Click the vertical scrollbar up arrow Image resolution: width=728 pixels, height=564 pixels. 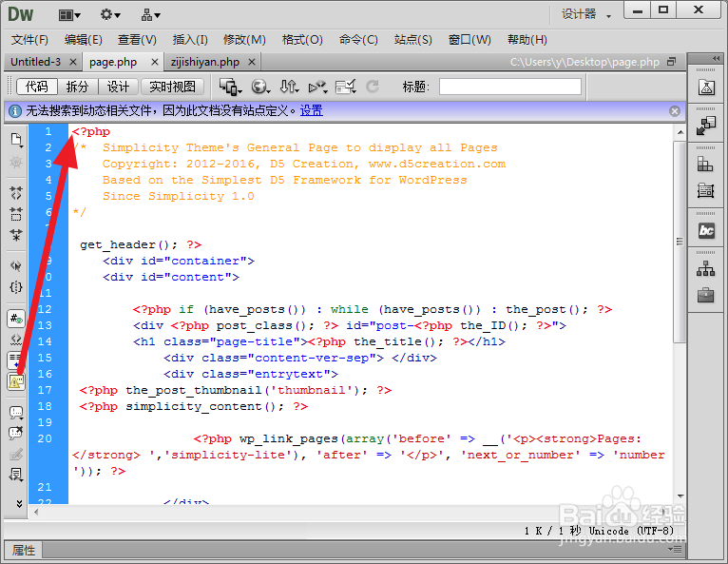coord(680,132)
